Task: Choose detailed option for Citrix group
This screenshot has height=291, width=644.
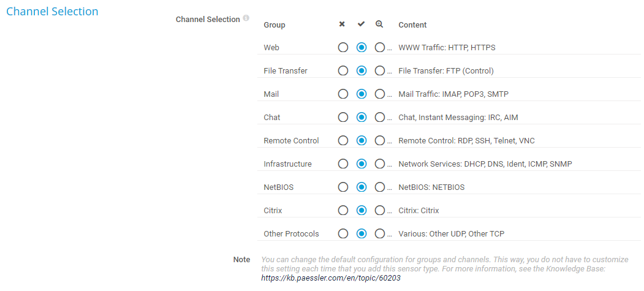Action: pyautogui.click(x=381, y=210)
